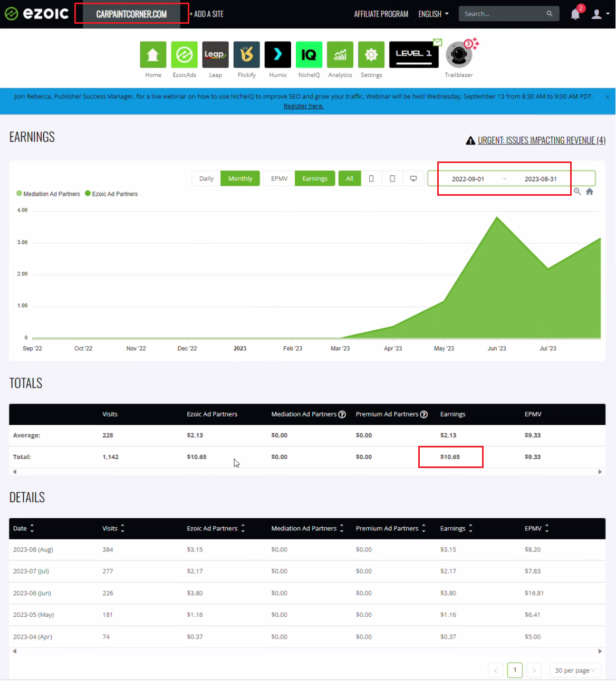Open the Flickify icon

246,55
